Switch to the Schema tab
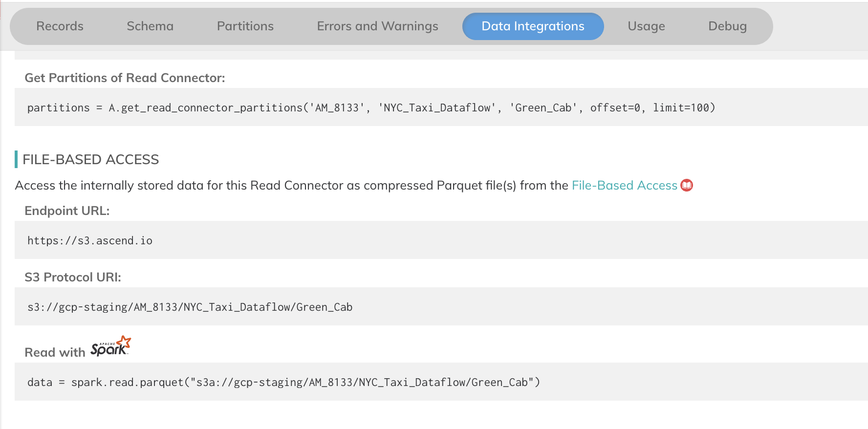Image resolution: width=868 pixels, height=429 pixels. pyautogui.click(x=150, y=26)
